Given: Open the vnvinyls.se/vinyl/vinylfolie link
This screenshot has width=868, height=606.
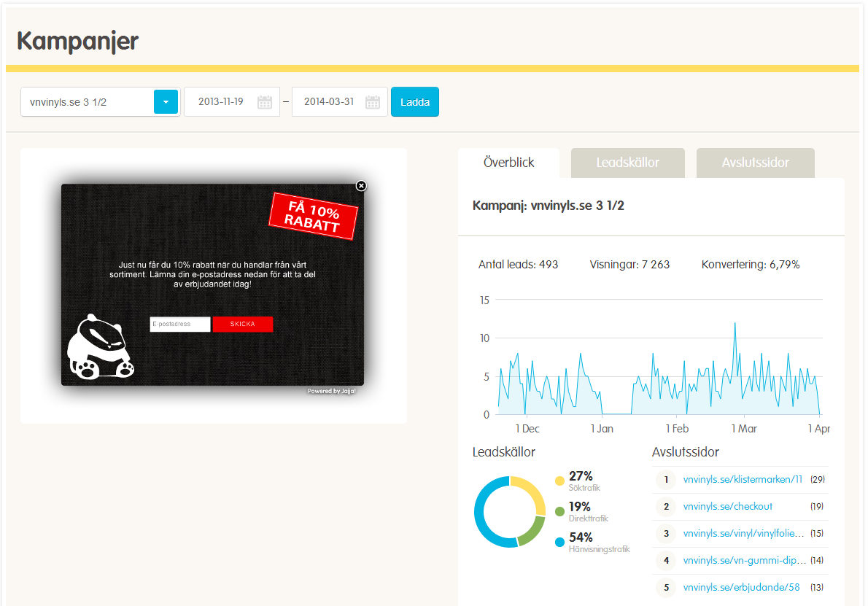Looking at the screenshot, I should pos(743,534).
